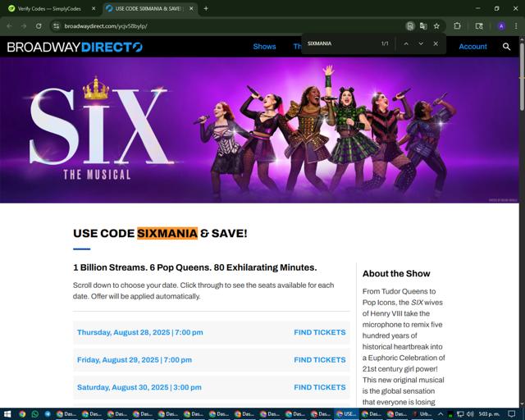The image size is (525, 420).
Task: Open the Broadway Direct site search
Action: [x=507, y=47]
